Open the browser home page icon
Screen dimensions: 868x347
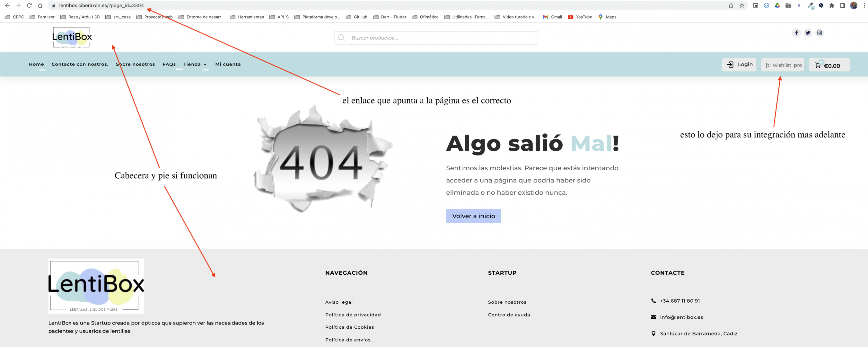tap(40, 5)
